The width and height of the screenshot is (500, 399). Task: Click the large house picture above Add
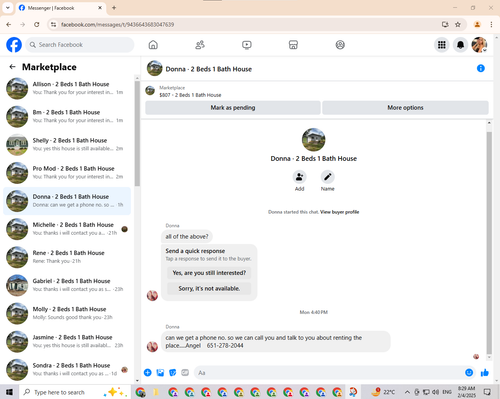(x=313, y=139)
